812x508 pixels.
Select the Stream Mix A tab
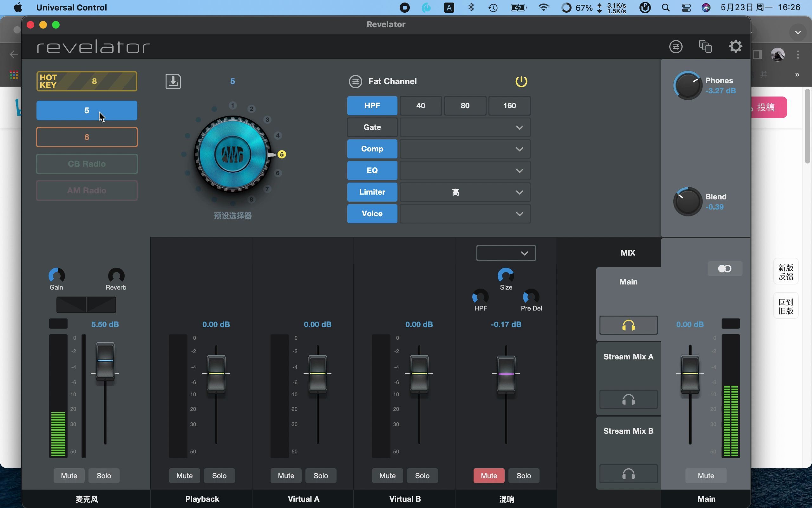pyautogui.click(x=628, y=357)
